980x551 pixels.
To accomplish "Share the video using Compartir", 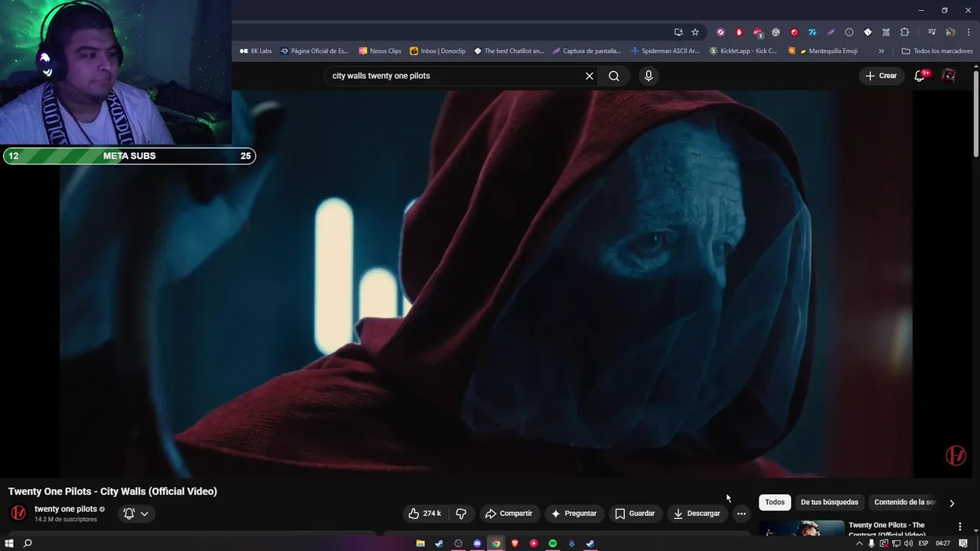I will (x=509, y=514).
